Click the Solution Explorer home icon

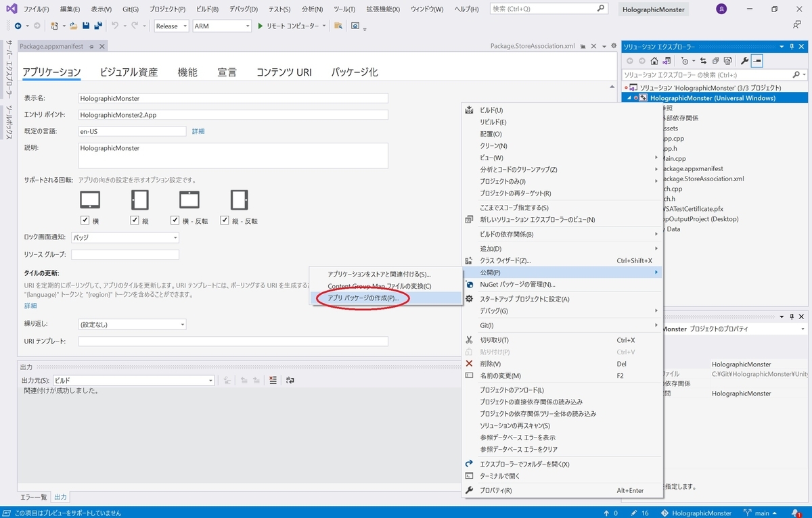[x=654, y=61]
